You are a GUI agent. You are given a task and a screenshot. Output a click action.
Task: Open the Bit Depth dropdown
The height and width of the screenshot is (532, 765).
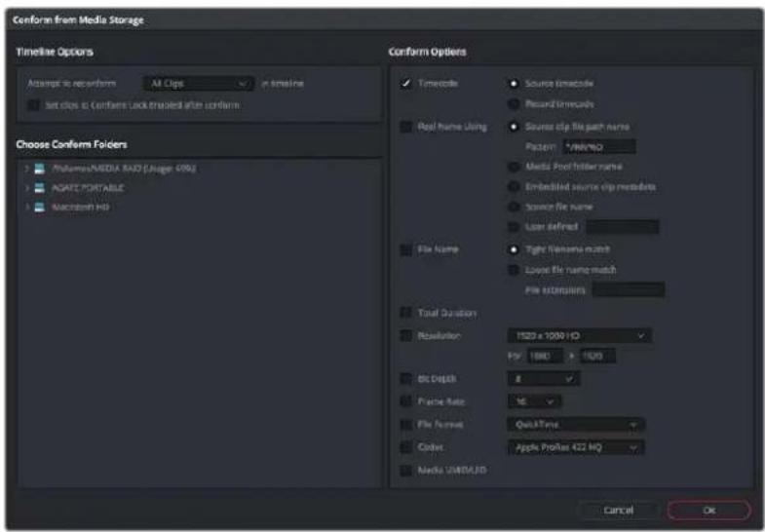coord(544,378)
